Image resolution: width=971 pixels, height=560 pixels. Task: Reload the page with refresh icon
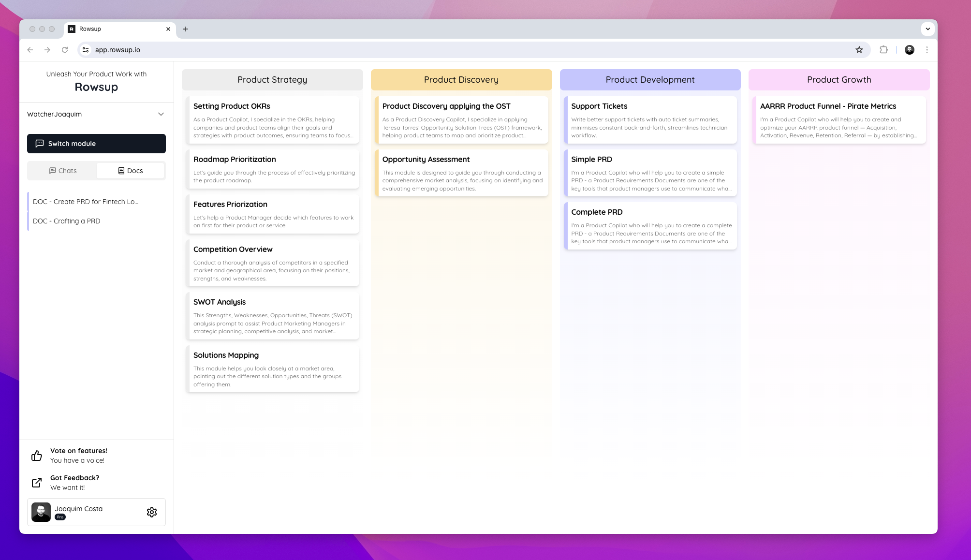pos(65,50)
